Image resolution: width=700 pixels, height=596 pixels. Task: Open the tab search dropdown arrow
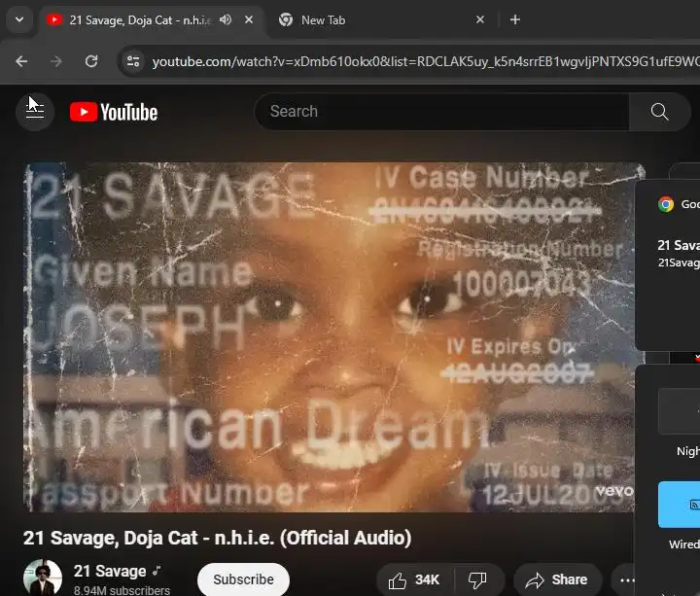19,19
